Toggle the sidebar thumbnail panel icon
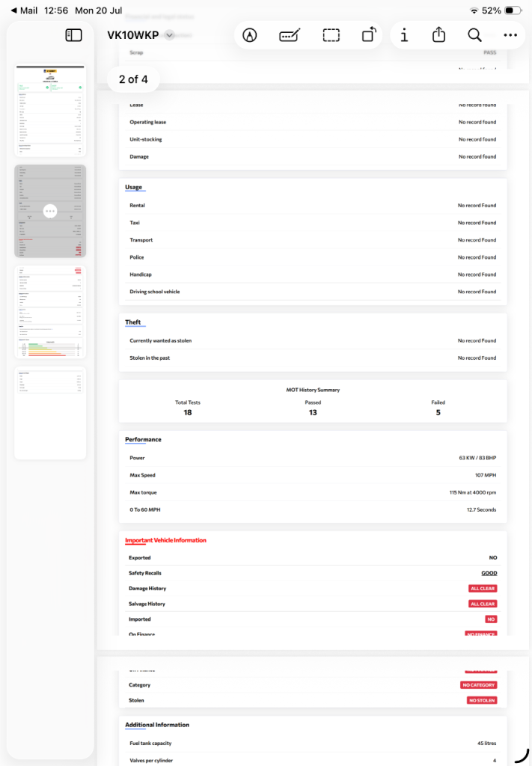This screenshot has height=766, width=532. pyautogui.click(x=73, y=35)
